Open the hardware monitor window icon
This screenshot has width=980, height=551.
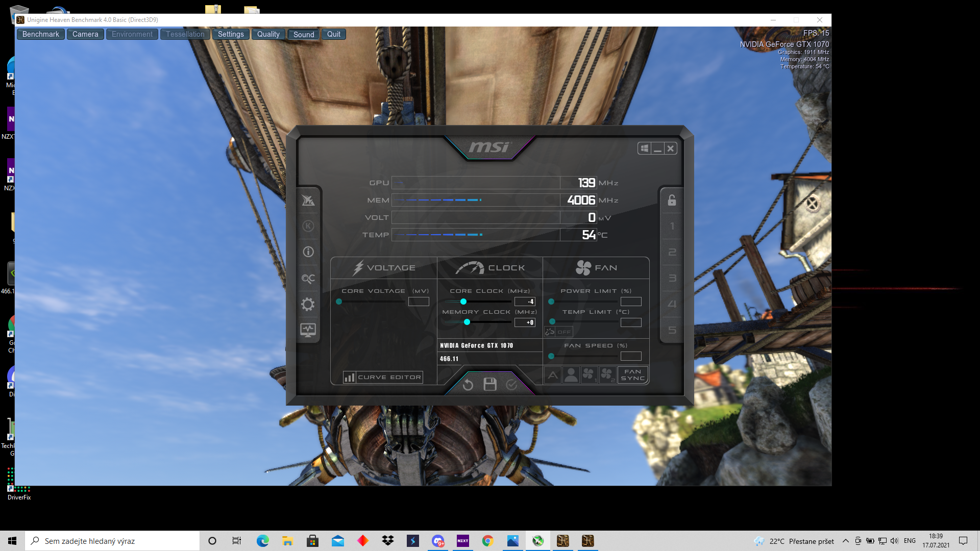(308, 330)
